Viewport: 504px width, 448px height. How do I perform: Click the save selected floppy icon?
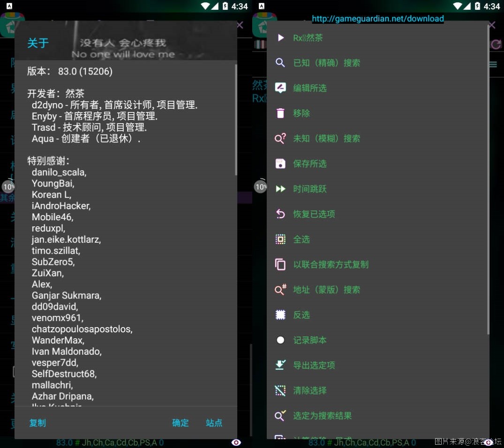coord(280,164)
